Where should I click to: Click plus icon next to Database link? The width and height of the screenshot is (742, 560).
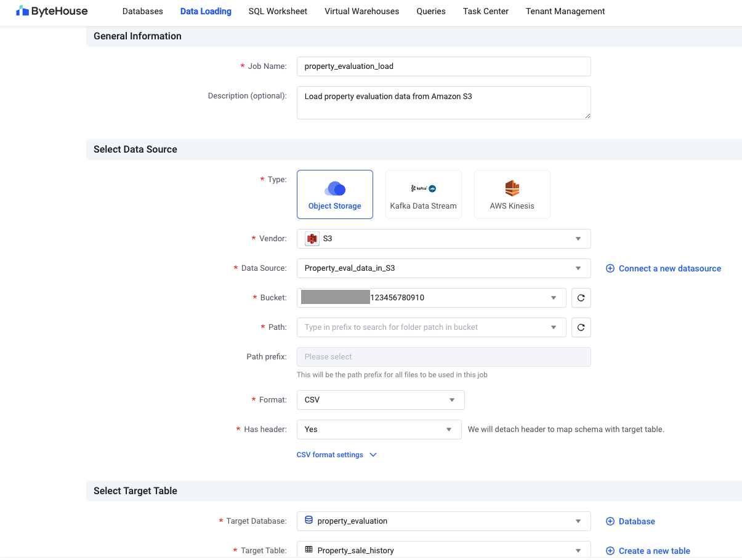610,521
